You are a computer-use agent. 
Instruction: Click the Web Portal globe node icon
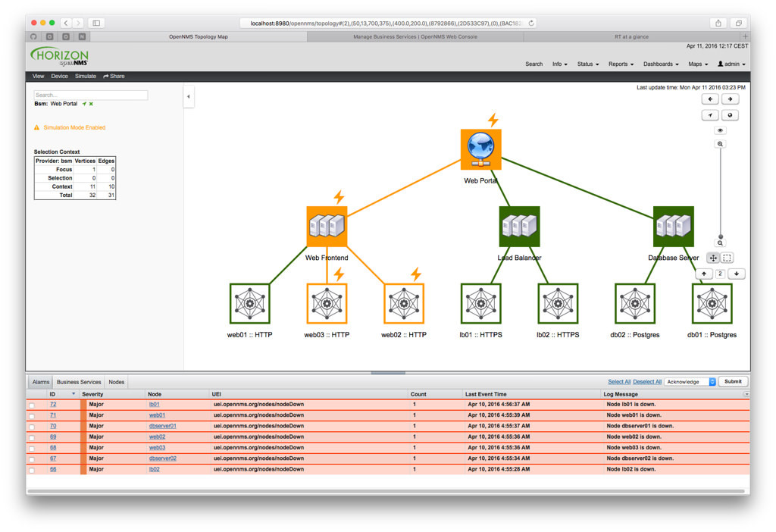pos(480,149)
